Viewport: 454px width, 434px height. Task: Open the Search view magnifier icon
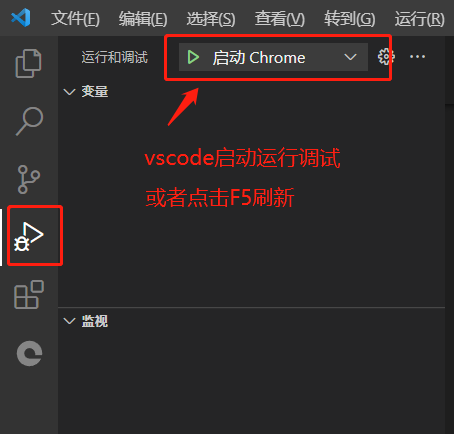click(29, 121)
